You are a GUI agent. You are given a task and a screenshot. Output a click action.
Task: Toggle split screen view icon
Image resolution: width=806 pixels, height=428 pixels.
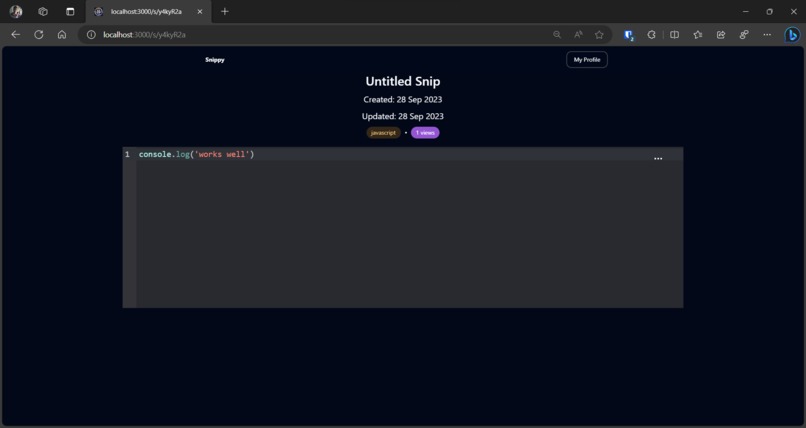(674, 34)
